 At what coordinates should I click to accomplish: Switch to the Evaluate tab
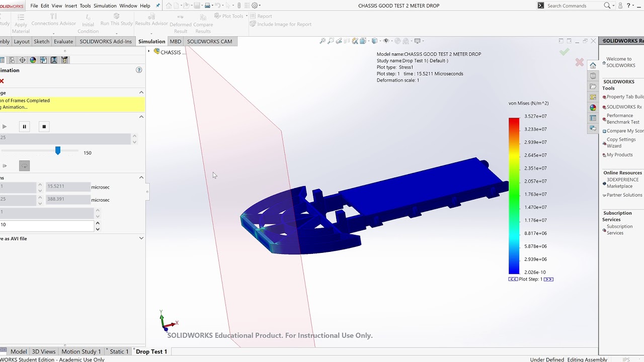(x=63, y=41)
